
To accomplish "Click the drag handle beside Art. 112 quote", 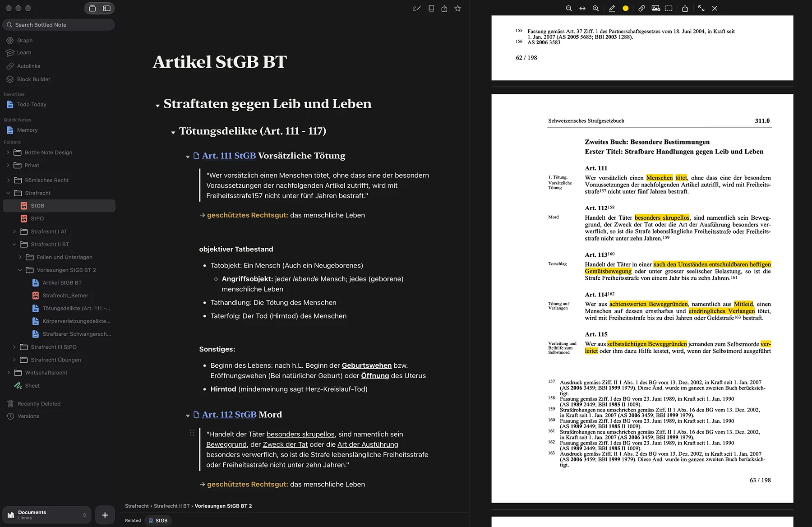I will 192,433.
